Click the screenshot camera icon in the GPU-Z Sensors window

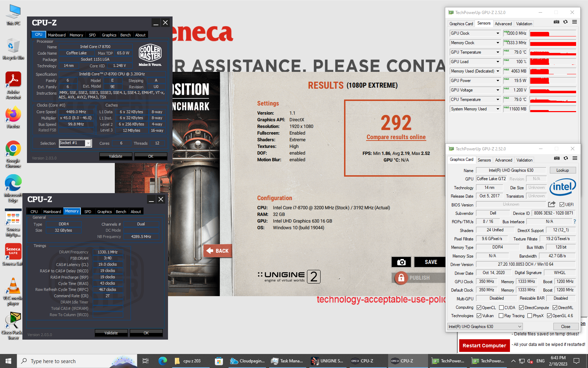(556, 22)
